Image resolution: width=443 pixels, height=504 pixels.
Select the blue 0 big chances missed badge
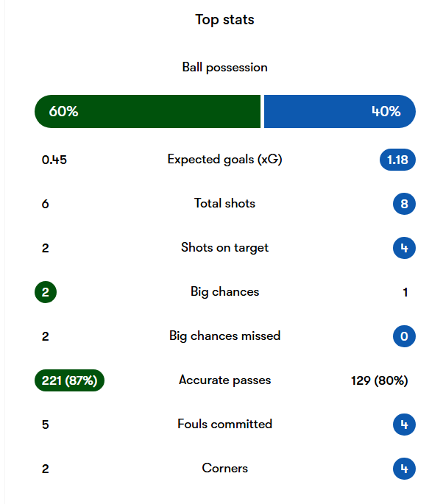[x=404, y=336]
